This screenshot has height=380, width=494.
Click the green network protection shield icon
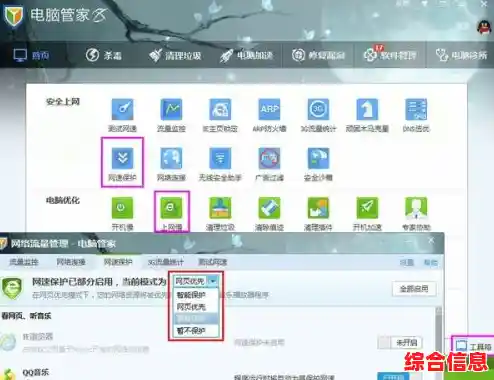(x=12, y=288)
